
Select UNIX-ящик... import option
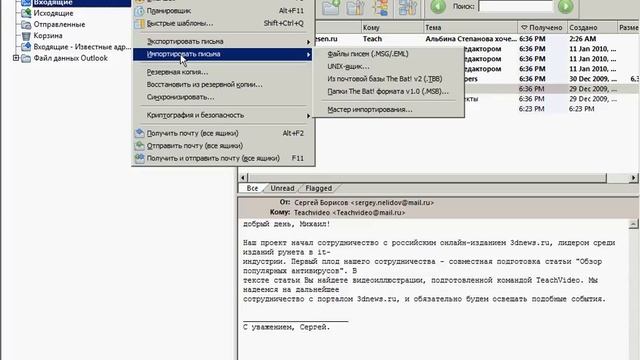point(389,66)
